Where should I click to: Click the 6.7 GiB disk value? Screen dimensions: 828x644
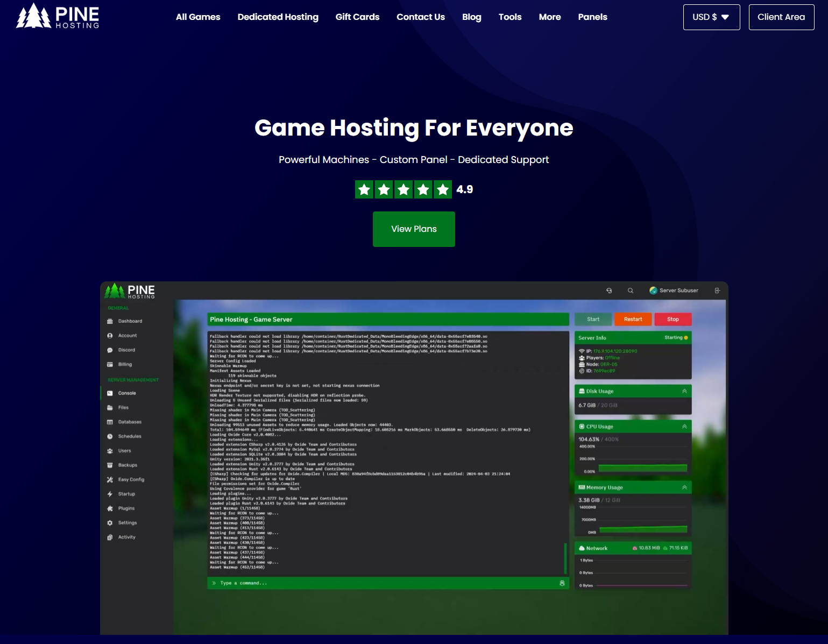pos(587,406)
